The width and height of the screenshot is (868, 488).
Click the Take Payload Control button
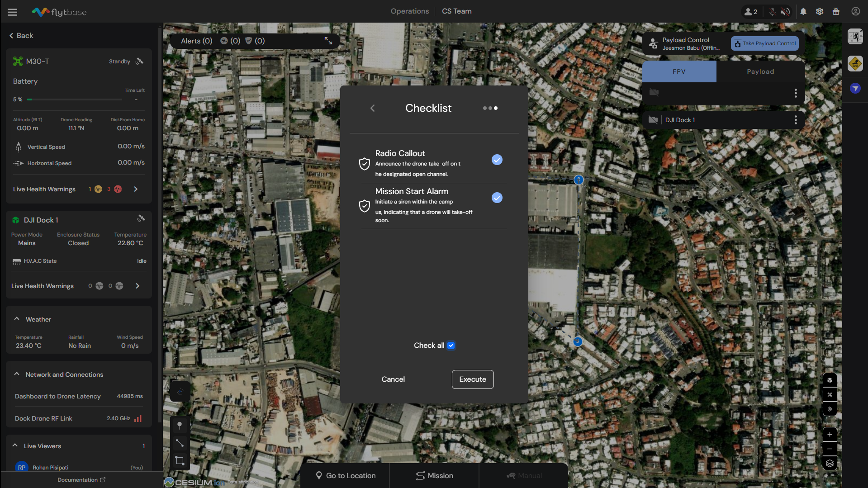pyautogui.click(x=764, y=44)
